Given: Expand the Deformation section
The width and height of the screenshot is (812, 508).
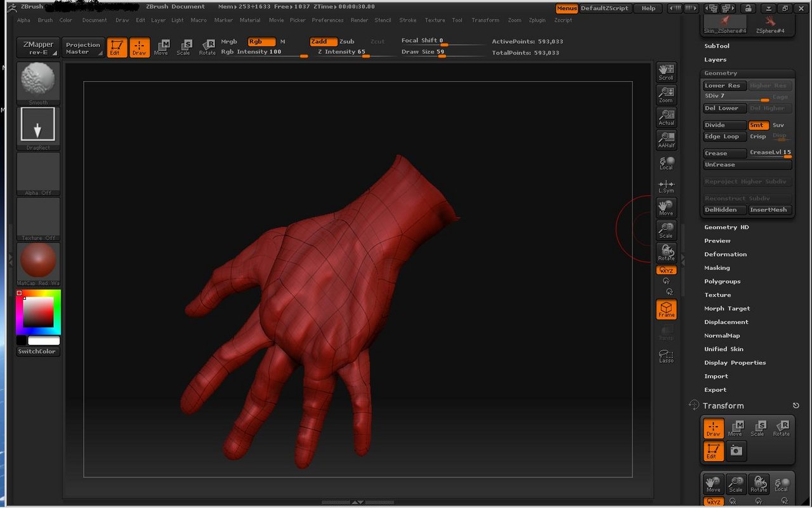Looking at the screenshot, I should 725,254.
